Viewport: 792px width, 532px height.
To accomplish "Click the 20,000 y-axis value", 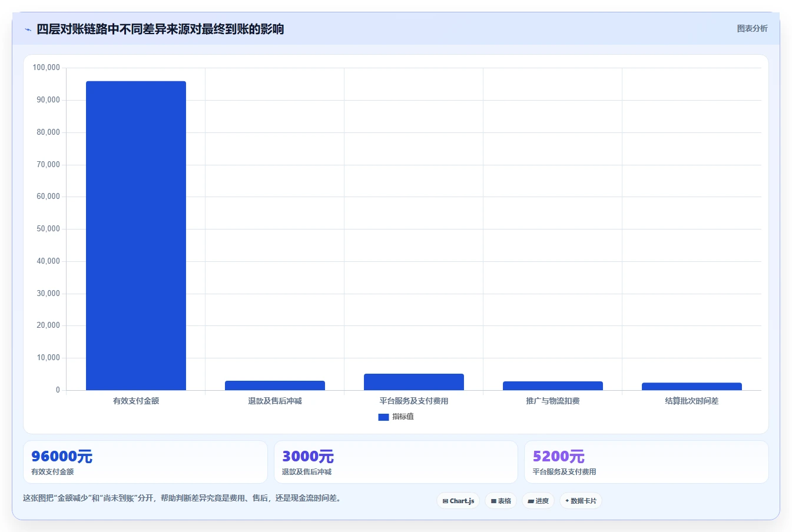I will (x=48, y=325).
